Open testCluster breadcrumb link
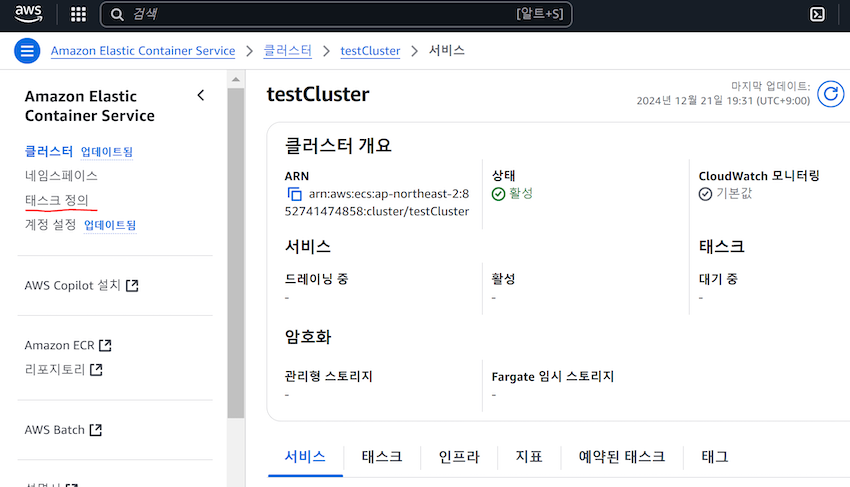Viewport: 850px width, 487px height. point(370,51)
